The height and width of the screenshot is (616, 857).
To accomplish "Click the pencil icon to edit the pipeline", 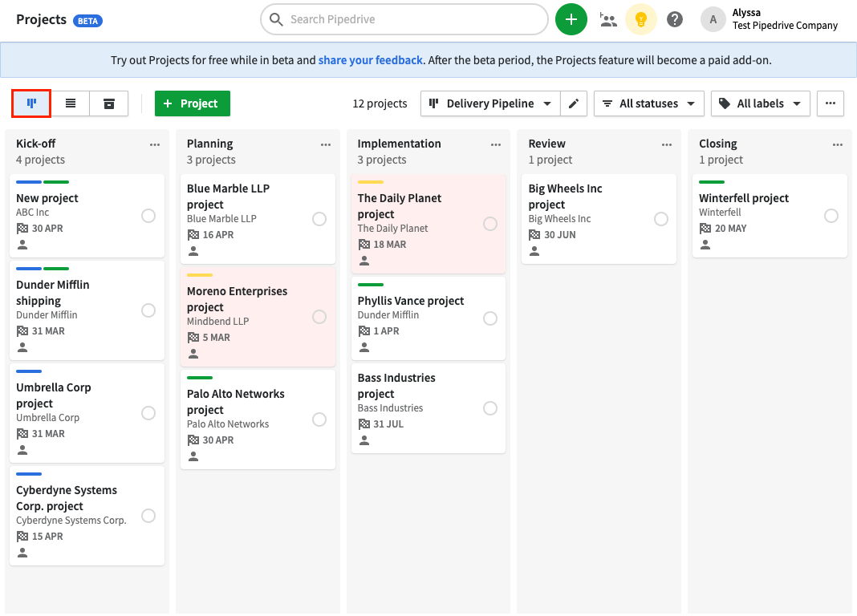I will [x=575, y=103].
